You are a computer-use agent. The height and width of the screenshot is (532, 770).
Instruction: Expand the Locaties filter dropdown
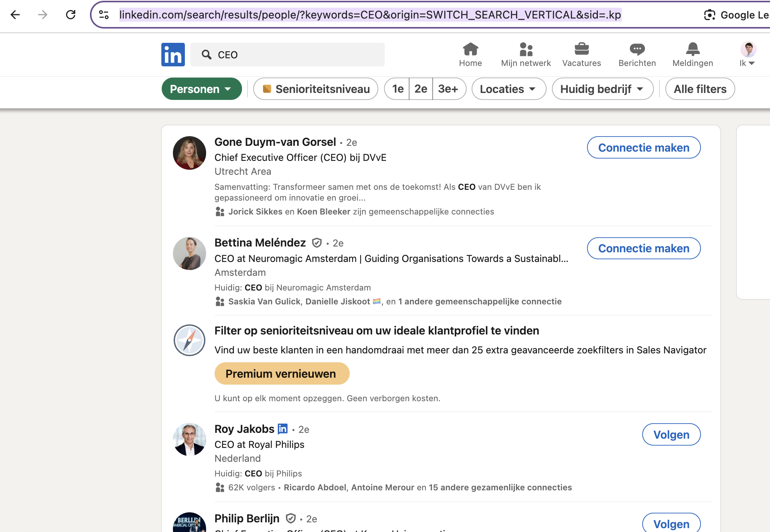point(508,89)
